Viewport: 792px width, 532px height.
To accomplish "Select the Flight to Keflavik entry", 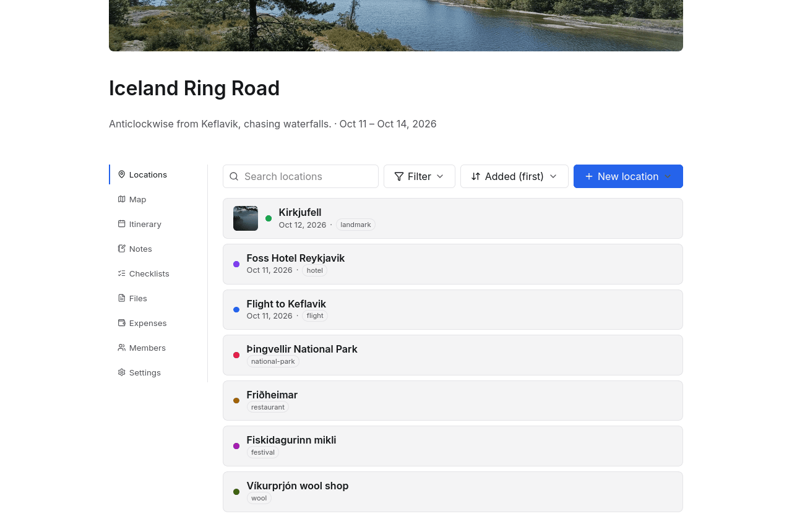I will pyautogui.click(x=453, y=310).
